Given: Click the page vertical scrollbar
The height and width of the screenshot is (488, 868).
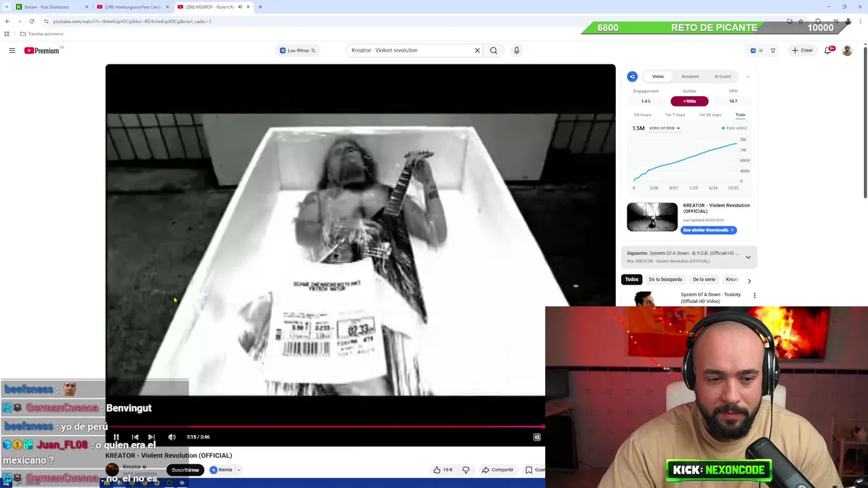Looking at the screenshot, I should click(865, 122).
